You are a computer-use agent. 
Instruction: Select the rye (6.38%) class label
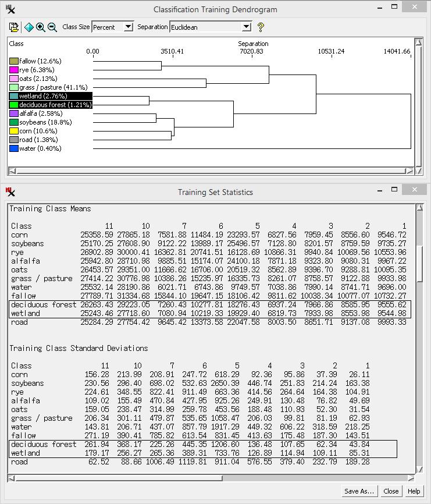[37, 70]
